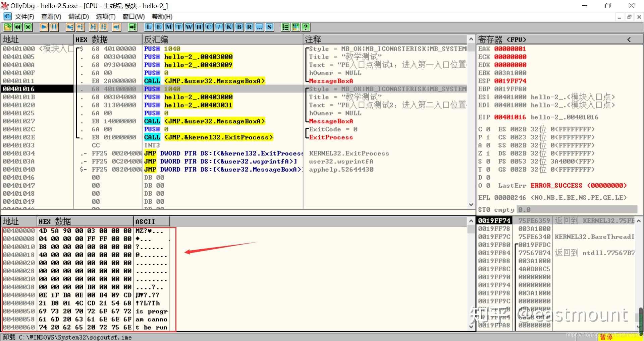Click the Run program play icon
This screenshot has width=644, height=341.
[x=44, y=27]
